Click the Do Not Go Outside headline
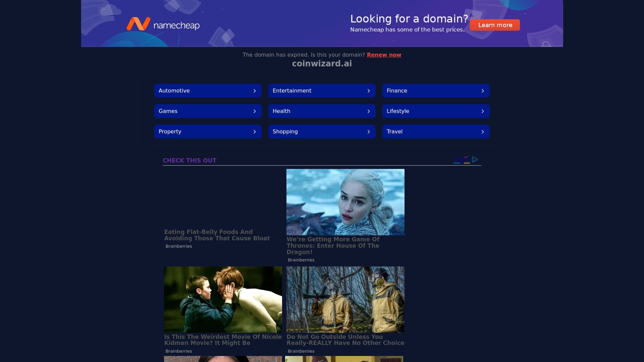Image resolution: width=644 pixels, height=362 pixels. click(x=345, y=340)
